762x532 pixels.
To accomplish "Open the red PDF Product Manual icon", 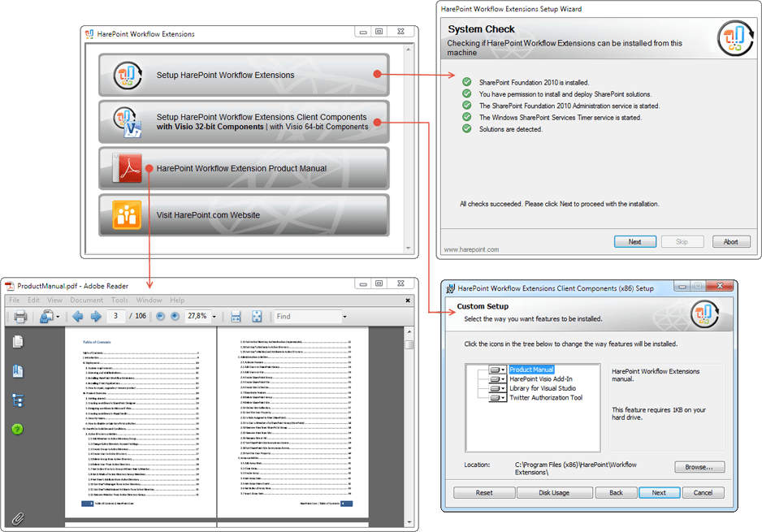I will 128,168.
